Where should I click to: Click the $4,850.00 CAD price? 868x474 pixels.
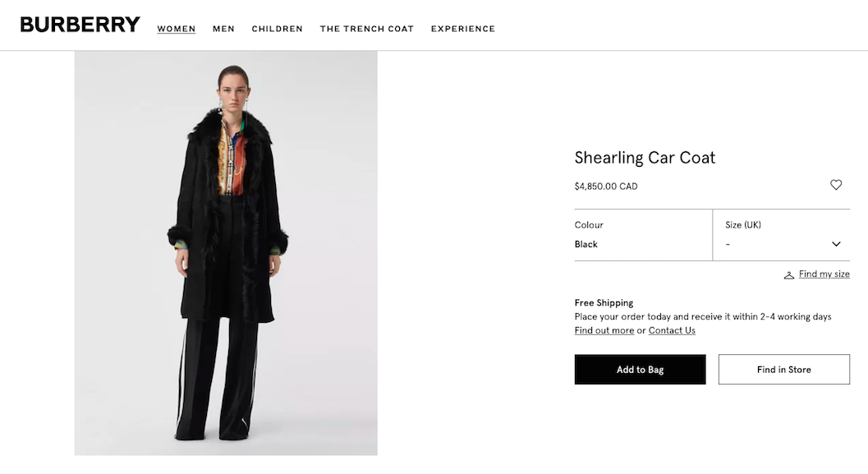pos(606,186)
